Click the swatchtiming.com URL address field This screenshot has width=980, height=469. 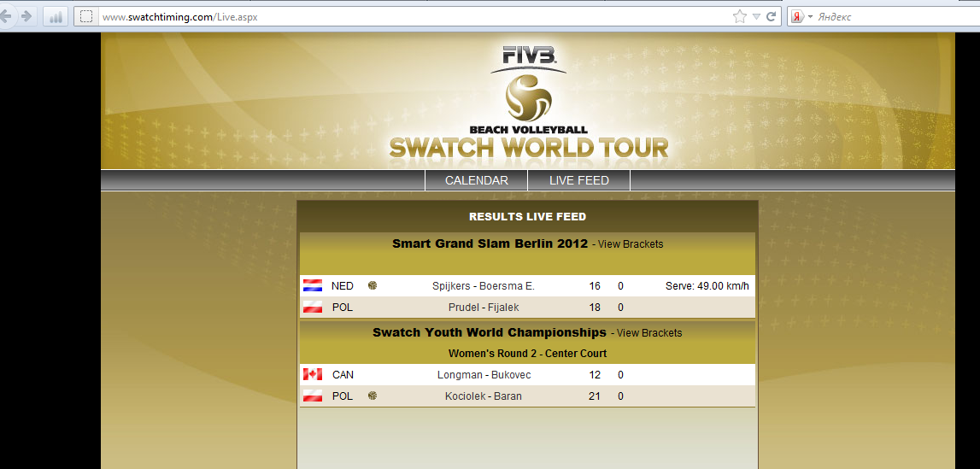(413, 17)
